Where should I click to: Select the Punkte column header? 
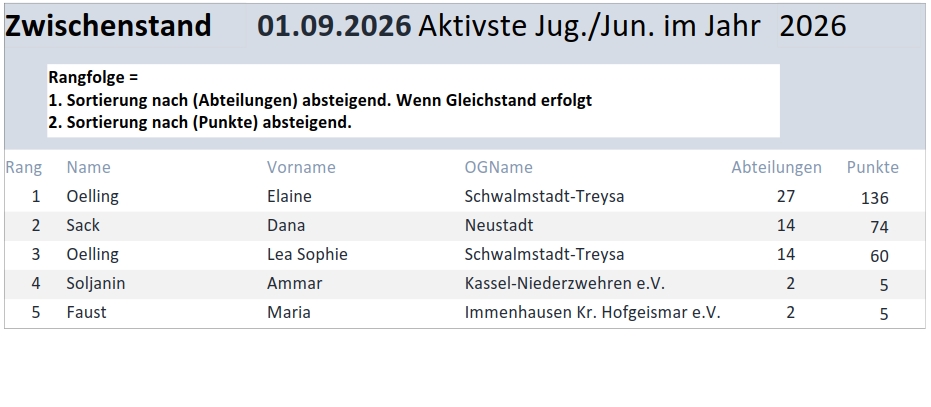pos(872,168)
